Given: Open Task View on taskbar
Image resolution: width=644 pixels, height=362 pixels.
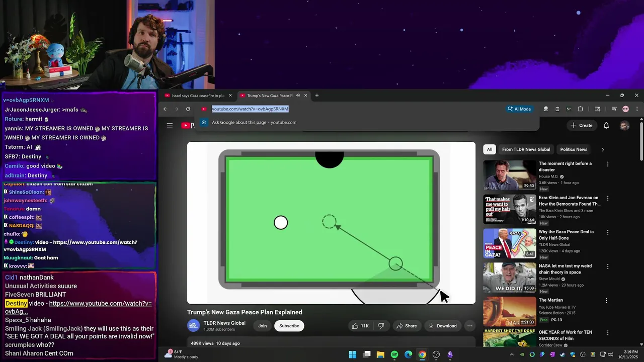Looking at the screenshot, I should [x=367, y=354].
